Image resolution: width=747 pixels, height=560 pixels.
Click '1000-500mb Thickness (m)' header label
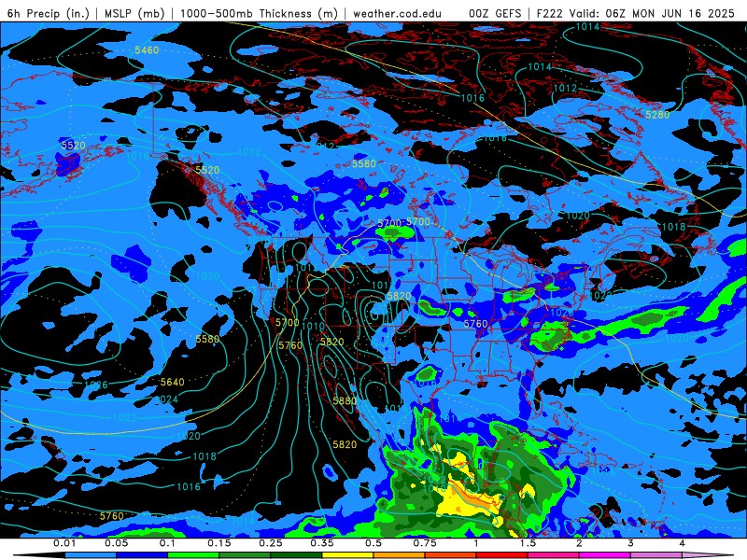click(259, 13)
